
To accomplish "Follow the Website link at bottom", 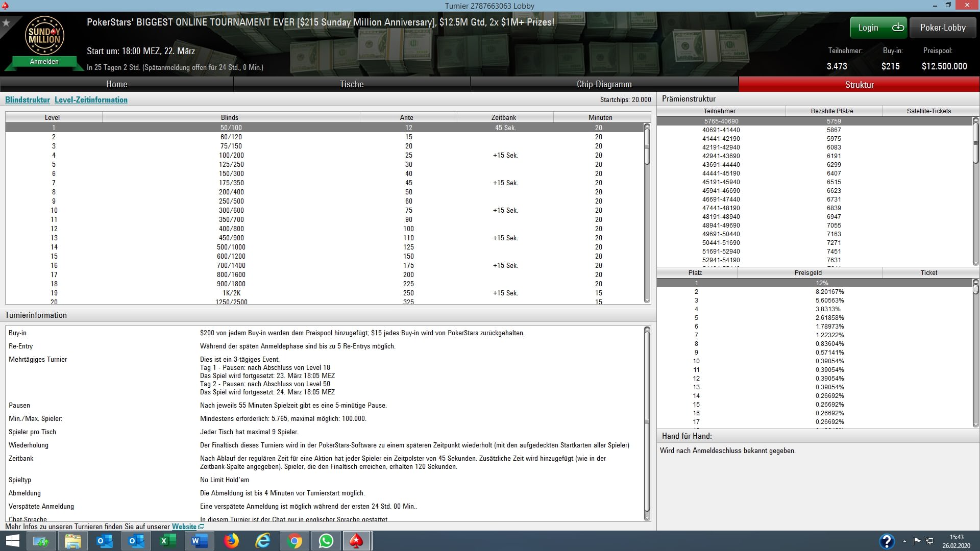I will coord(184,527).
